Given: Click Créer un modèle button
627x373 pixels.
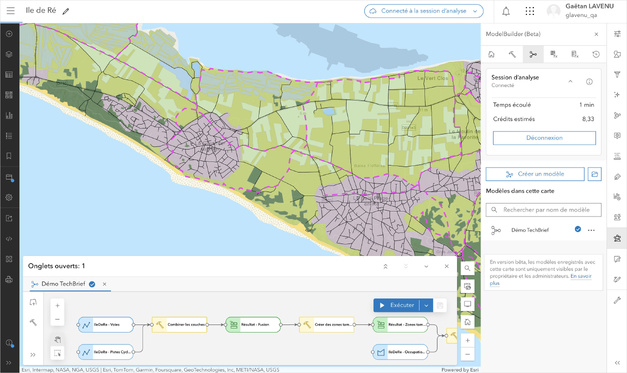Looking at the screenshot, I should (x=535, y=174).
